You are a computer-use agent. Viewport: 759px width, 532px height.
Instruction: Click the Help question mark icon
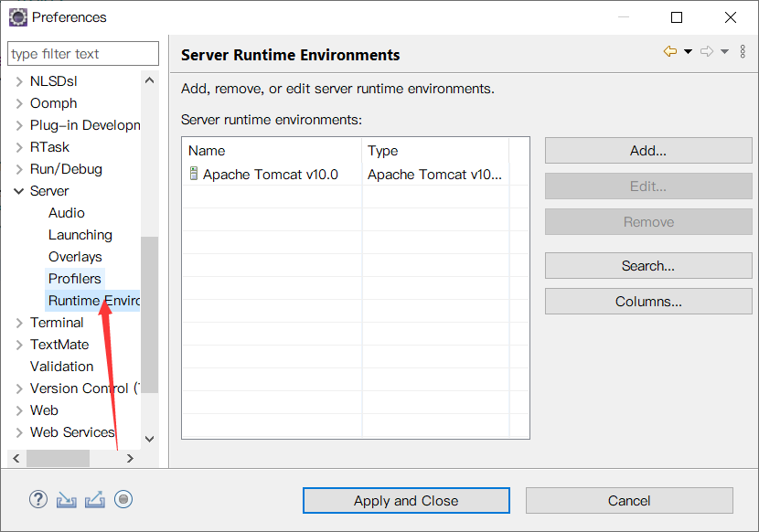(x=38, y=499)
